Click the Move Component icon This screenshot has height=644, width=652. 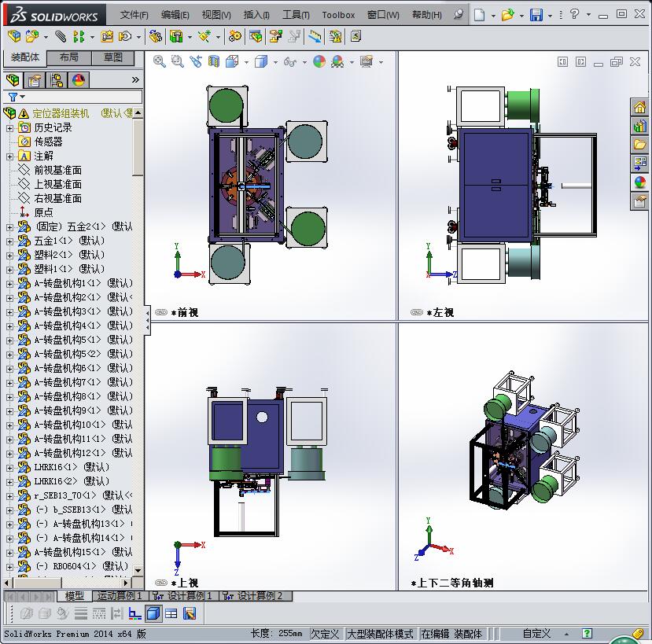point(125,37)
